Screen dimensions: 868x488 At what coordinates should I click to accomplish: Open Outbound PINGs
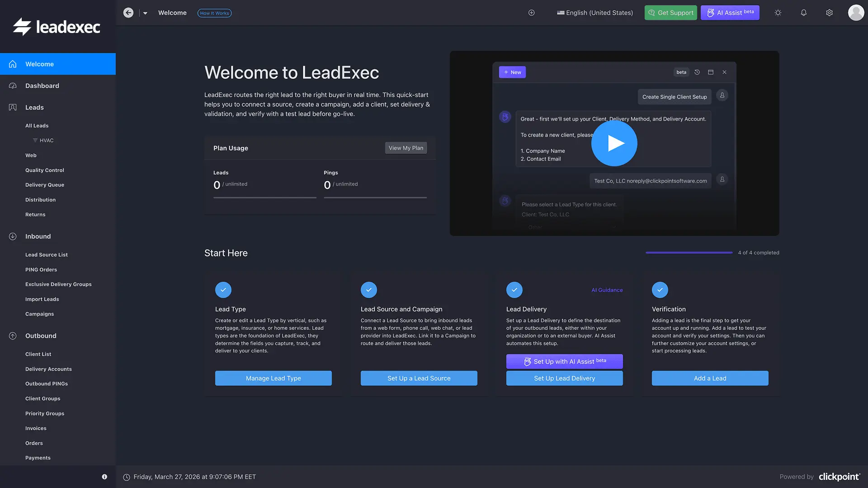[x=47, y=384]
